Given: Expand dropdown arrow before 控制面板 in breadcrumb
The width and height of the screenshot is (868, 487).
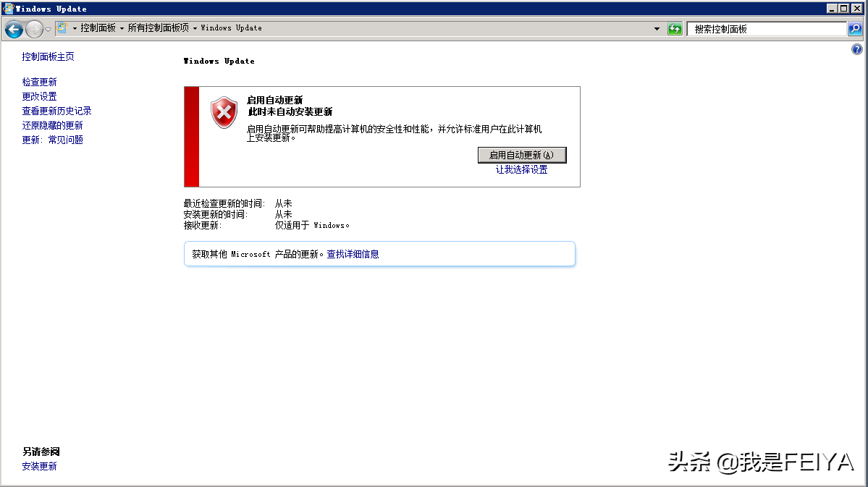Looking at the screenshot, I should pos(75,28).
